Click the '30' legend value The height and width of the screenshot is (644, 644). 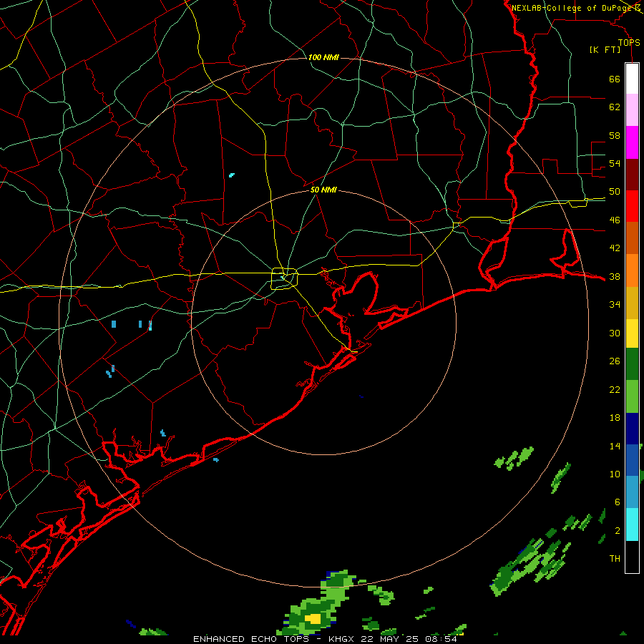pos(615,333)
